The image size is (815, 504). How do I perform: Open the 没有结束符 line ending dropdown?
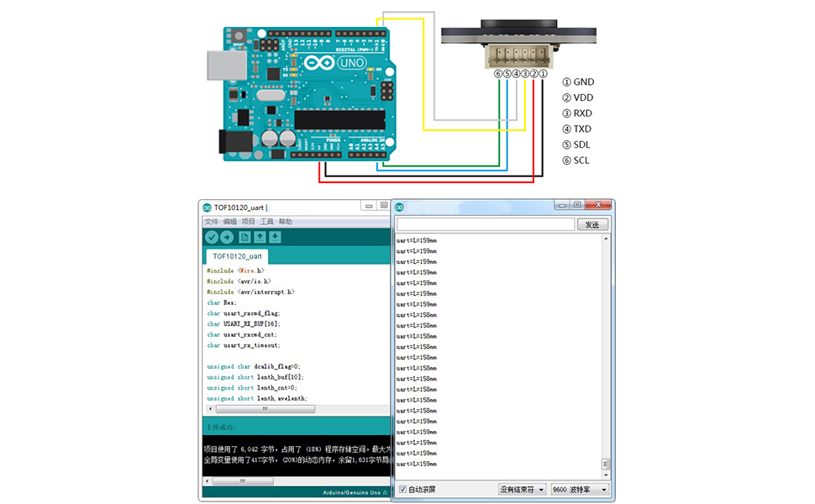522,489
